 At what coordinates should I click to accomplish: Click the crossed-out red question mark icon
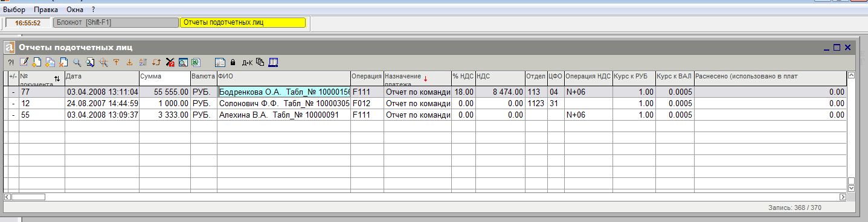coord(170,62)
